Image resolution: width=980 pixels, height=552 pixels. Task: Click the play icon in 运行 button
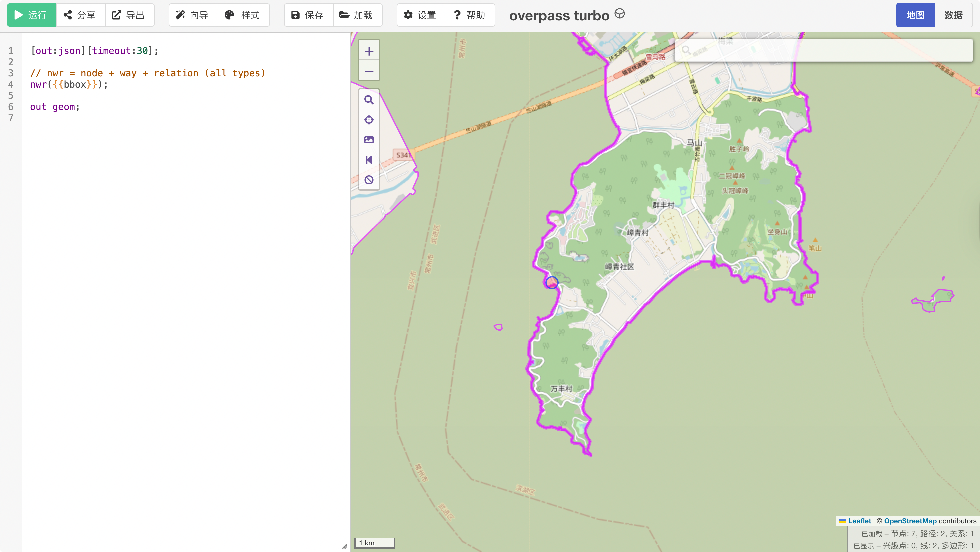(18, 15)
